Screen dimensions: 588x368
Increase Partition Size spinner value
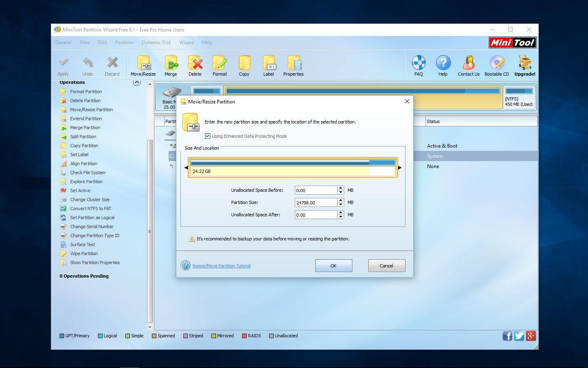coord(341,200)
